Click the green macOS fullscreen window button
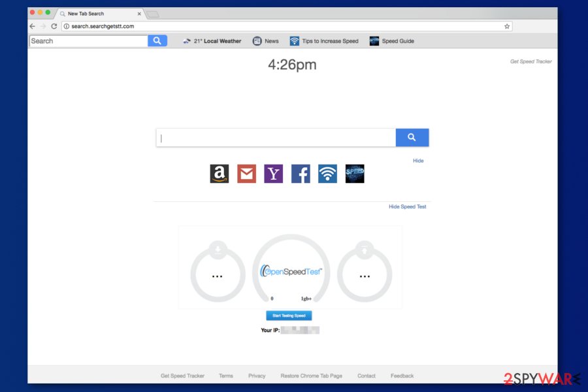588x392 pixels. click(x=48, y=12)
